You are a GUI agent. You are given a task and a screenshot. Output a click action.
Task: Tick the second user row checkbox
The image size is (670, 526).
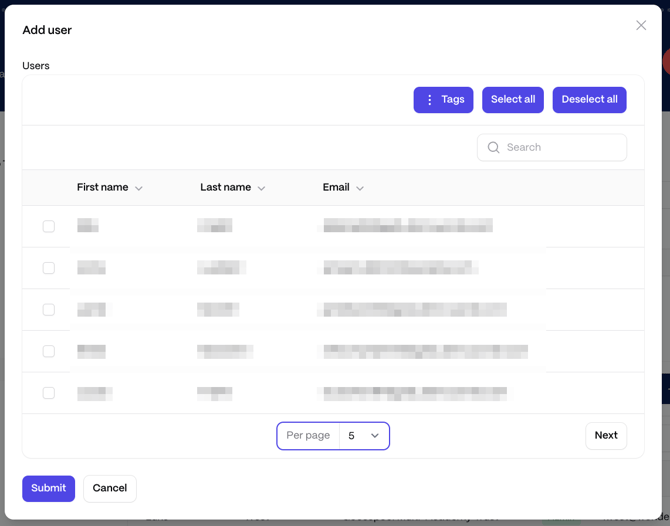[49, 268]
